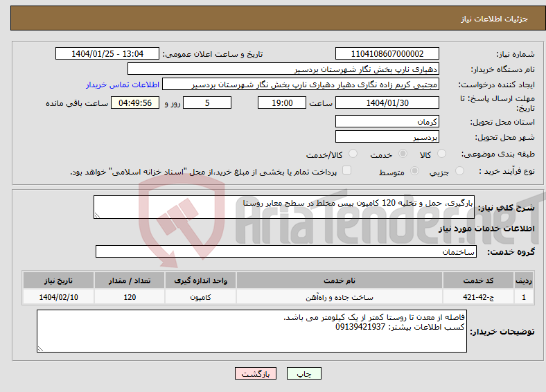
Task: Select the جزیی purchase type radio
Action: [459, 170]
